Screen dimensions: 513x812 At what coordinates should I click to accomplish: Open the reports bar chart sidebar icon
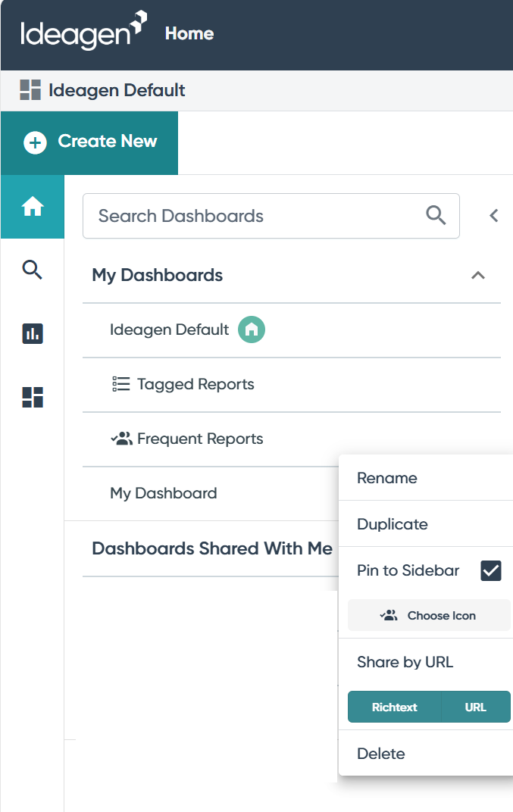point(32,333)
